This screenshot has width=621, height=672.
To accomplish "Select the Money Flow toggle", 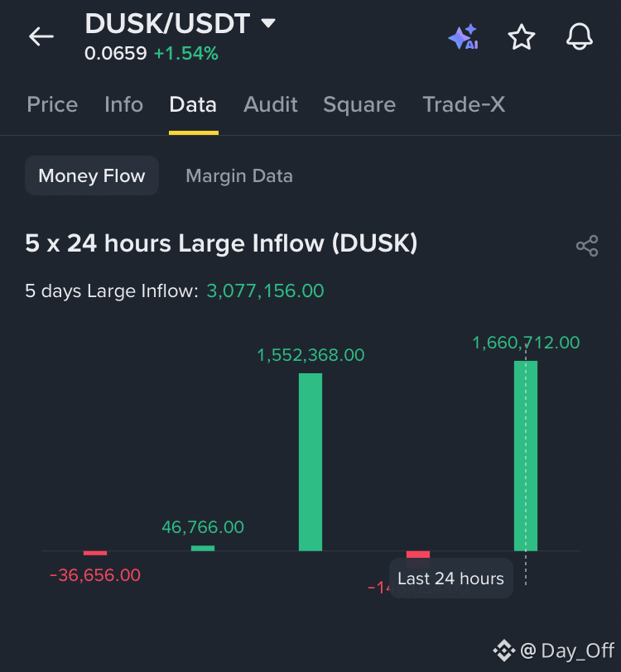I will pyautogui.click(x=92, y=175).
